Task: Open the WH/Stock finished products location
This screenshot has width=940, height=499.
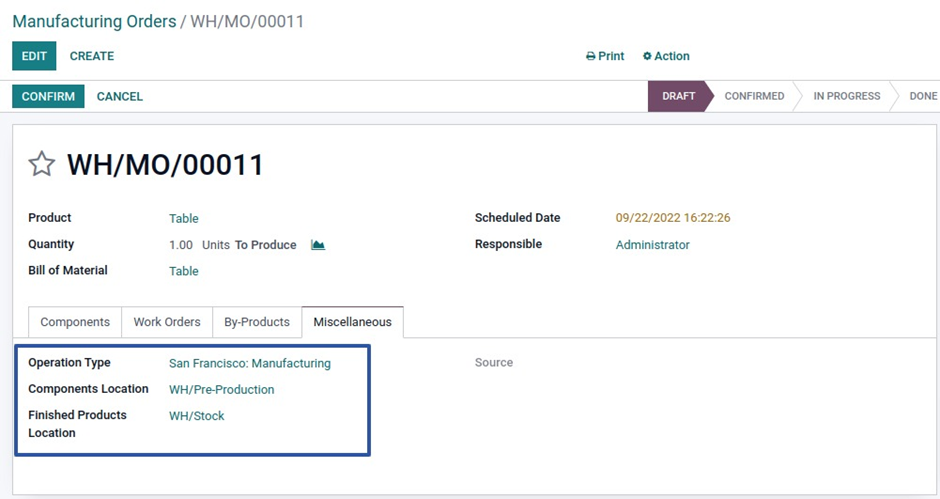Action: click(197, 416)
